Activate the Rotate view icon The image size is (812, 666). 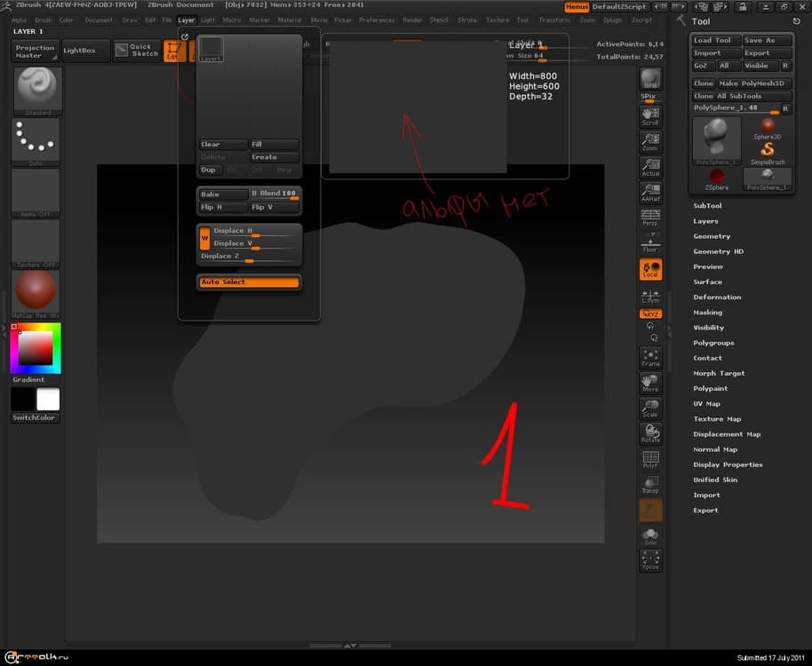pyautogui.click(x=650, y=433)
